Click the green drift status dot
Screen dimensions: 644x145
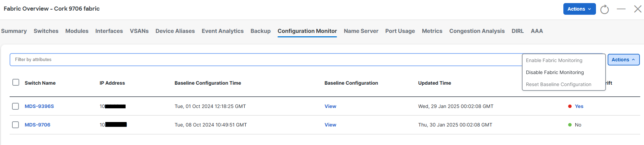point(570,125)
